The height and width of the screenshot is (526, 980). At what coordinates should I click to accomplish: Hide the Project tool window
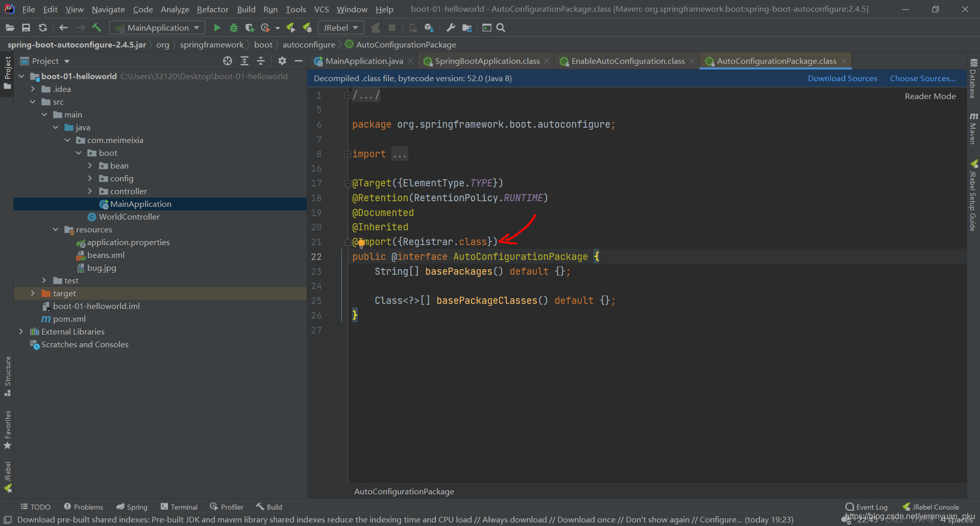pyautogui.click(x=299, y=61)
